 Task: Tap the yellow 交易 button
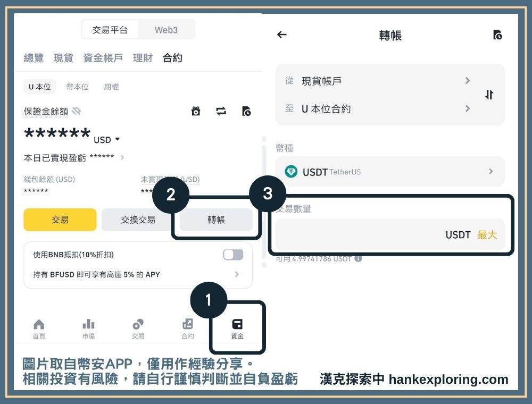coord(60,220)
